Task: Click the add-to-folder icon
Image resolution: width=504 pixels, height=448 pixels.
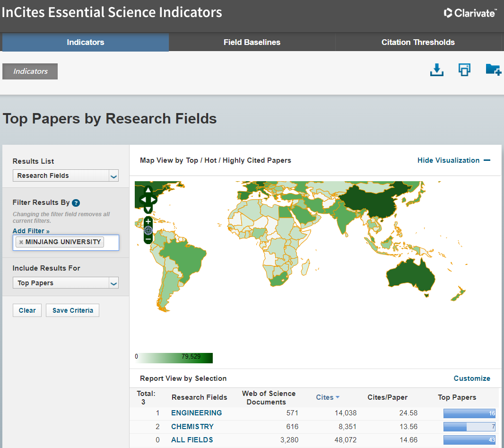Action: 493,70
